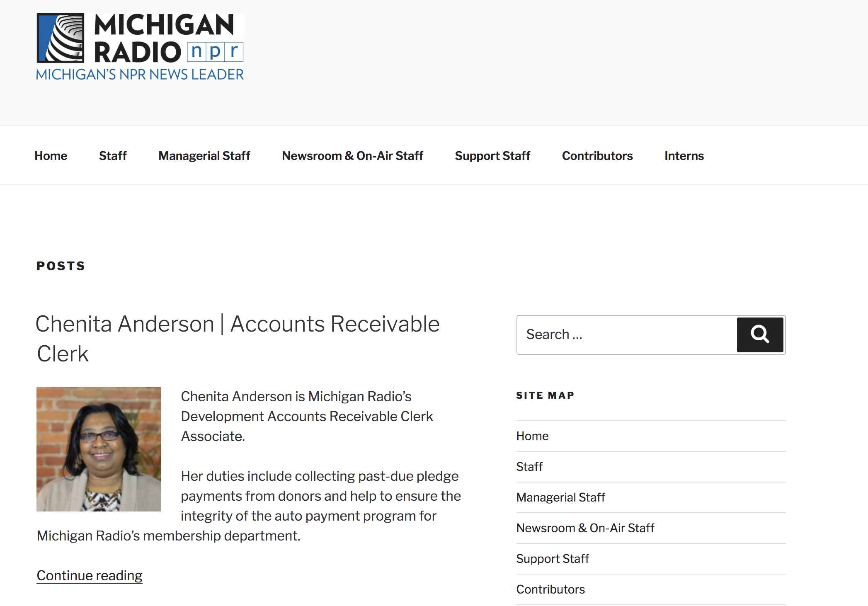
Task: Select Newsroom & On-Air Staff in top menu
Action: (352, 156)
